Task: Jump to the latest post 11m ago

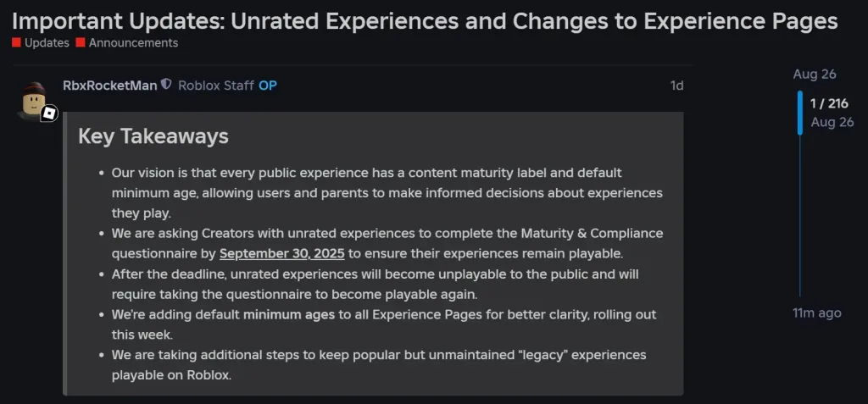Action: [x=816, y=313]
